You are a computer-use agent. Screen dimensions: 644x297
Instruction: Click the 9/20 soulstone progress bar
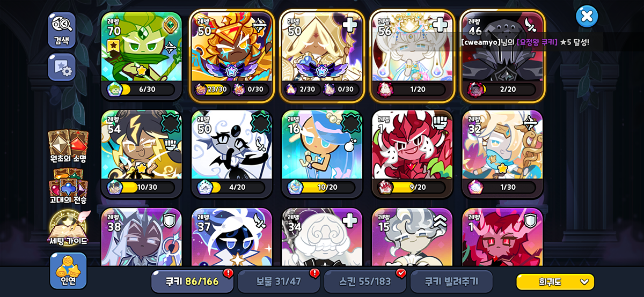[x=413, y=187]
